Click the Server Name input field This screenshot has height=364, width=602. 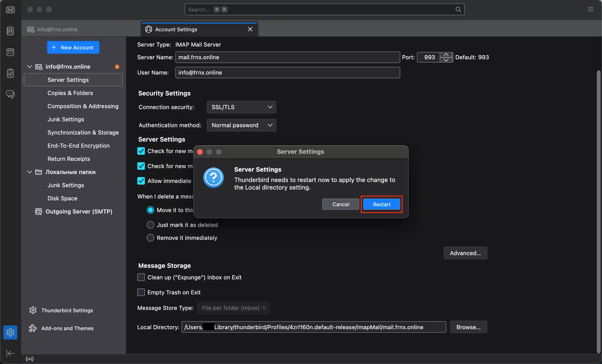pyautogui.click(x=288, y=57)
